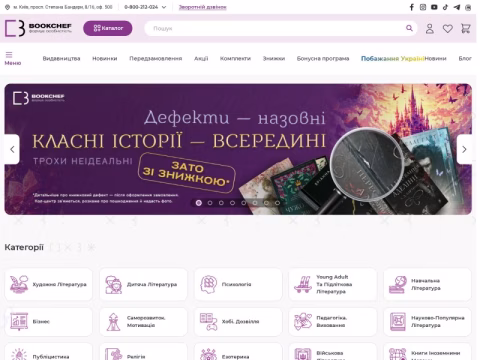The width and height of the screenshot is (480, 360).
Task: Select the fourth banner slide dot
Action: 232,203
